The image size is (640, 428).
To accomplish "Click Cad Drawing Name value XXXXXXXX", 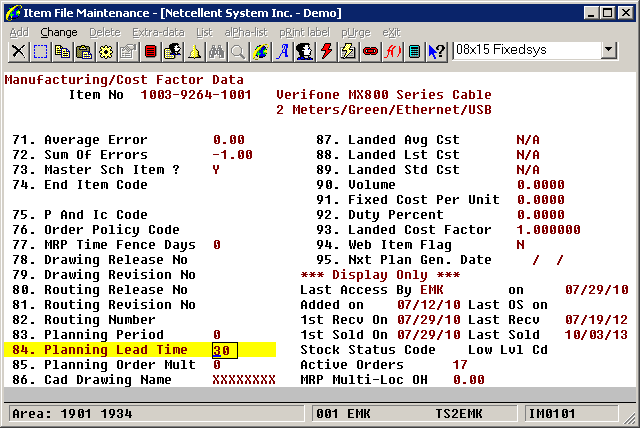I will [244, 380].
